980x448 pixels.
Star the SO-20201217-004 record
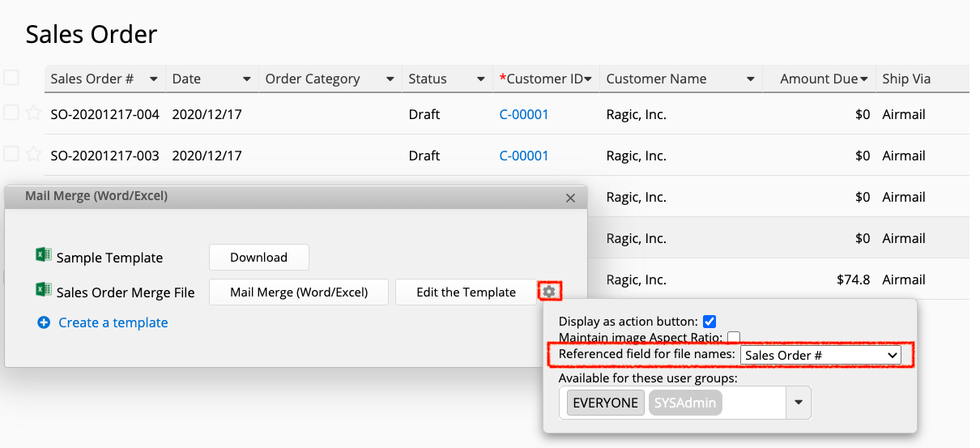(x=33, y=113)
